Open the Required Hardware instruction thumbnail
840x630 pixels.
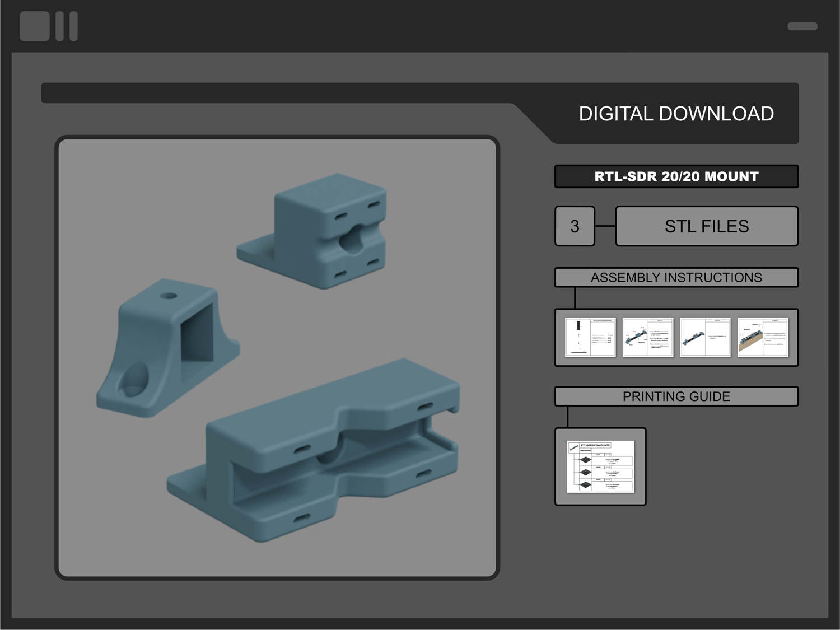(590, 337)
